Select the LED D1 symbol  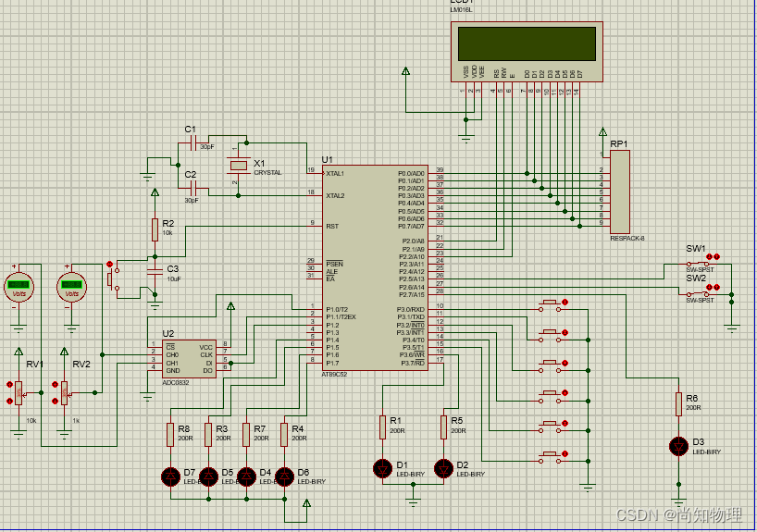(x=383, y=469)
